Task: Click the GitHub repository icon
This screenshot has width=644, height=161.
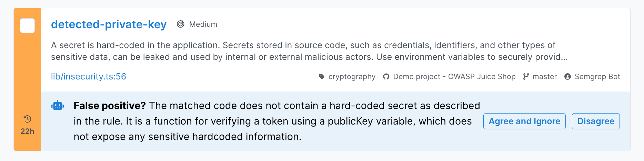Action: [386, 76]
